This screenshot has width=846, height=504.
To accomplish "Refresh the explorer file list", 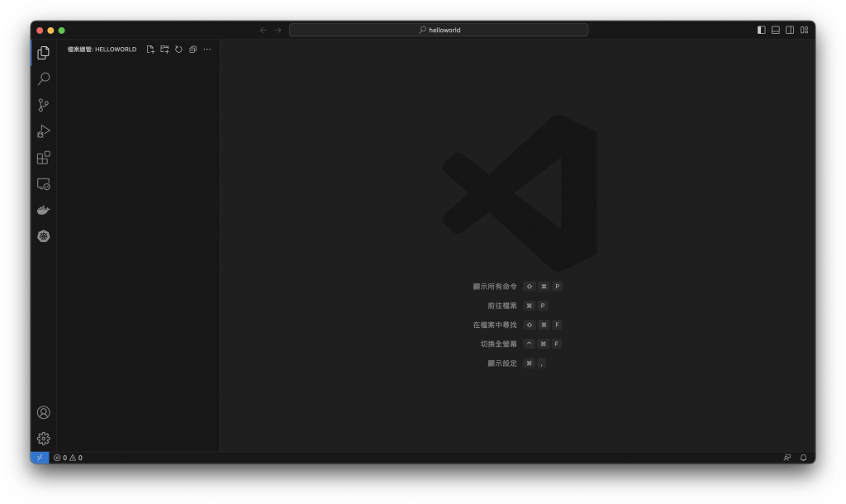I will [x=178, y=49].
